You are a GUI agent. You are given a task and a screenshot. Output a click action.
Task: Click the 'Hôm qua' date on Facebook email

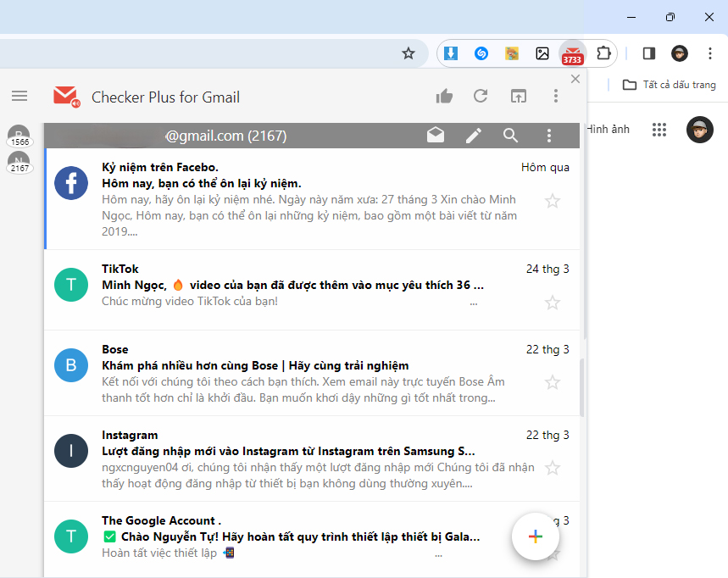point(545,167)
